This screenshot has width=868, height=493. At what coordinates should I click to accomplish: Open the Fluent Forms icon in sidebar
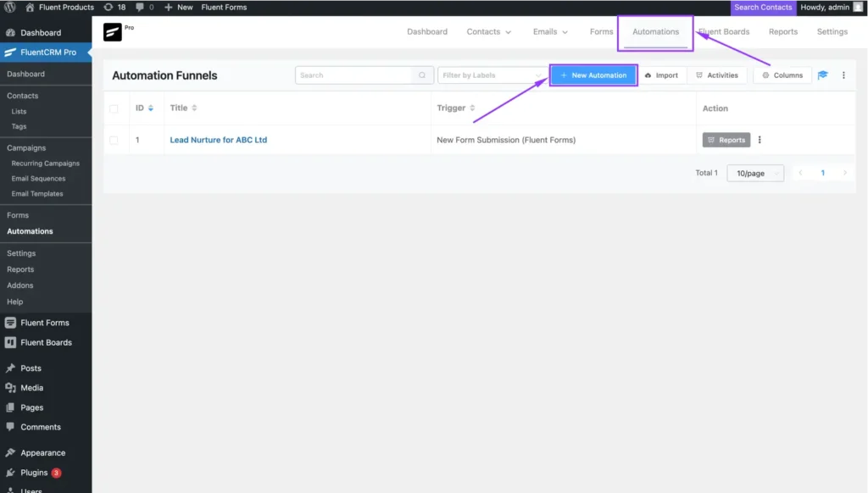[x=10, y=323]
